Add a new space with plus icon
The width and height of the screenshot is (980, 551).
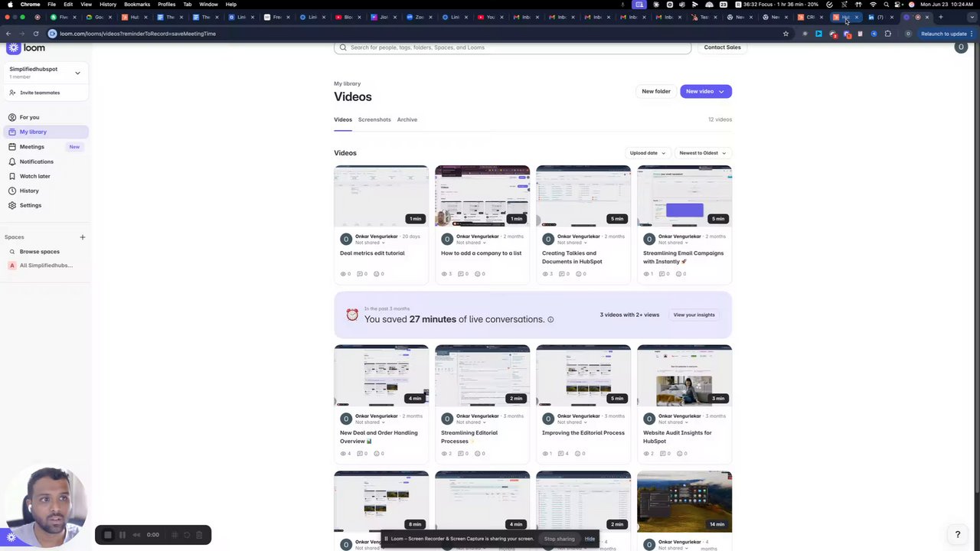[x=83, y=237]
